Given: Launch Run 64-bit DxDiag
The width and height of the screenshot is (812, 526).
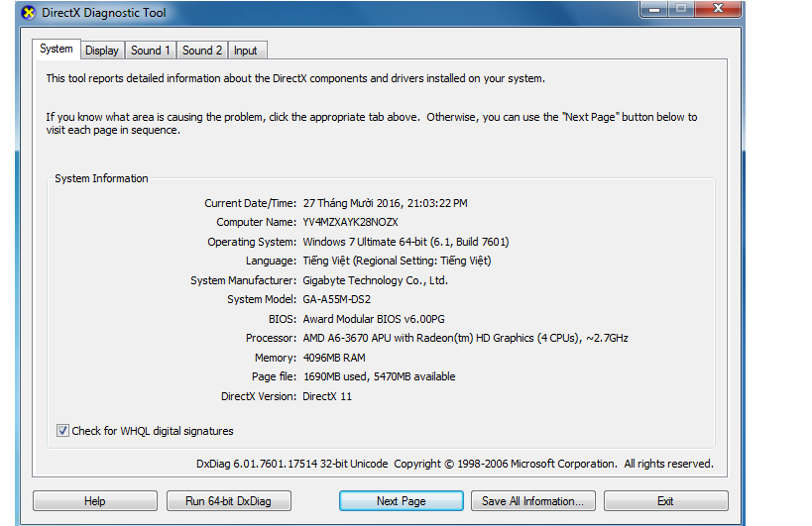Looking at the screenshot, I should coord(228,500).
